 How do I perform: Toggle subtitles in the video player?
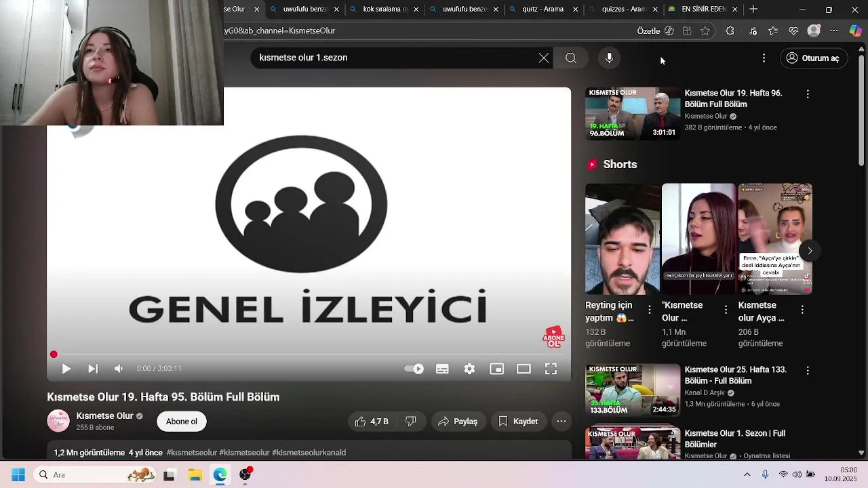click(442, 369)
